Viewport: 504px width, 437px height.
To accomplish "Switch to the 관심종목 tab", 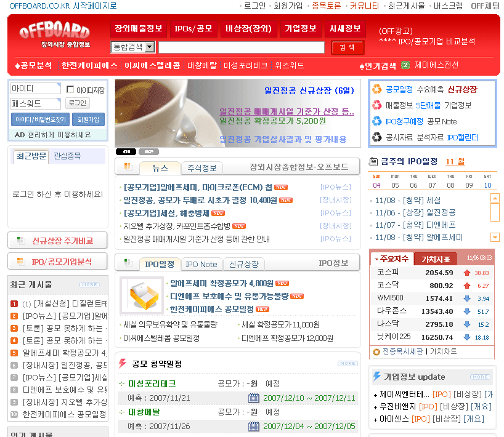I will [67, 156].
